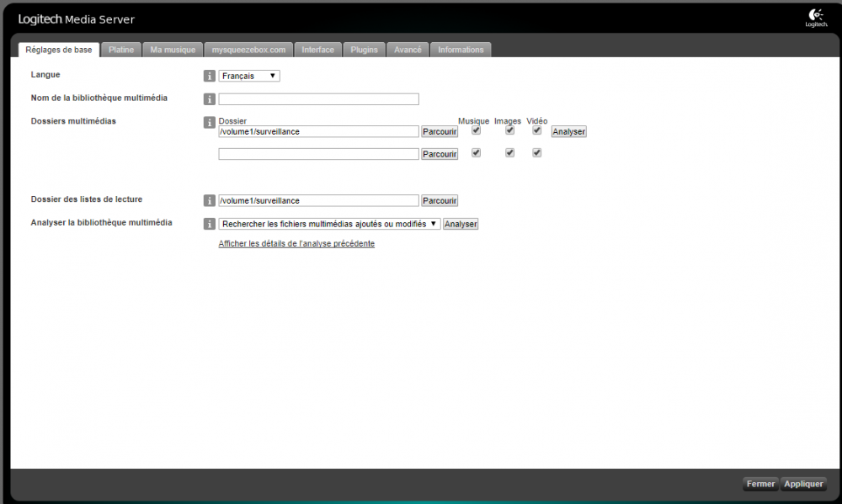
Task: Open the Avancé tab
Action: (408, 50)
